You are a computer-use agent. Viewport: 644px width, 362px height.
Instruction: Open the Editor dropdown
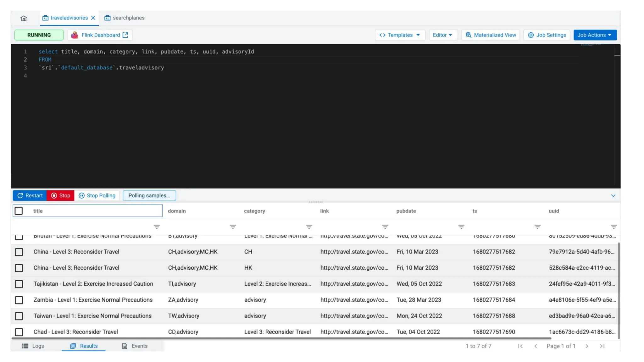click(x=443, y=35)
